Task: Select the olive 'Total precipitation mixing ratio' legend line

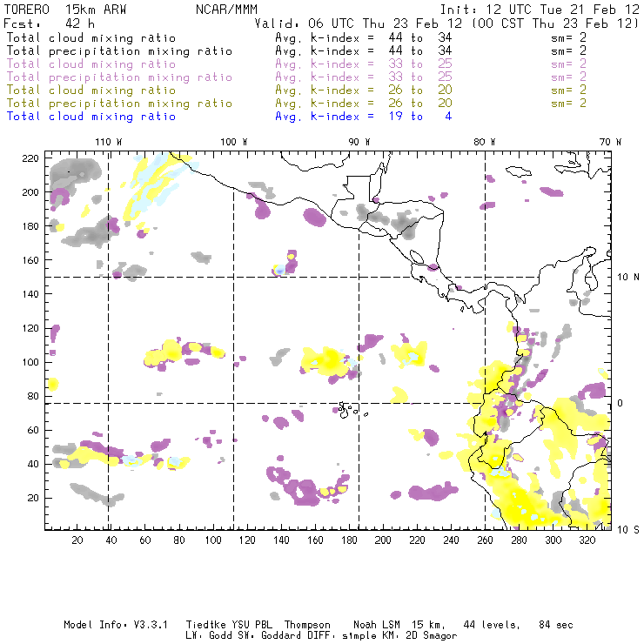Action: [x=119, y=103]
